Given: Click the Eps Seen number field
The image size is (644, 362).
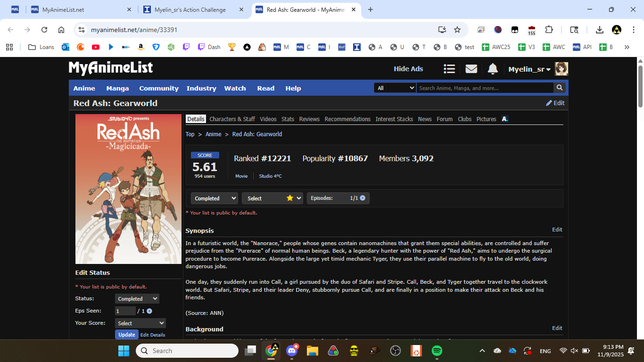Looking at the screenshot, I should (125, 311).
